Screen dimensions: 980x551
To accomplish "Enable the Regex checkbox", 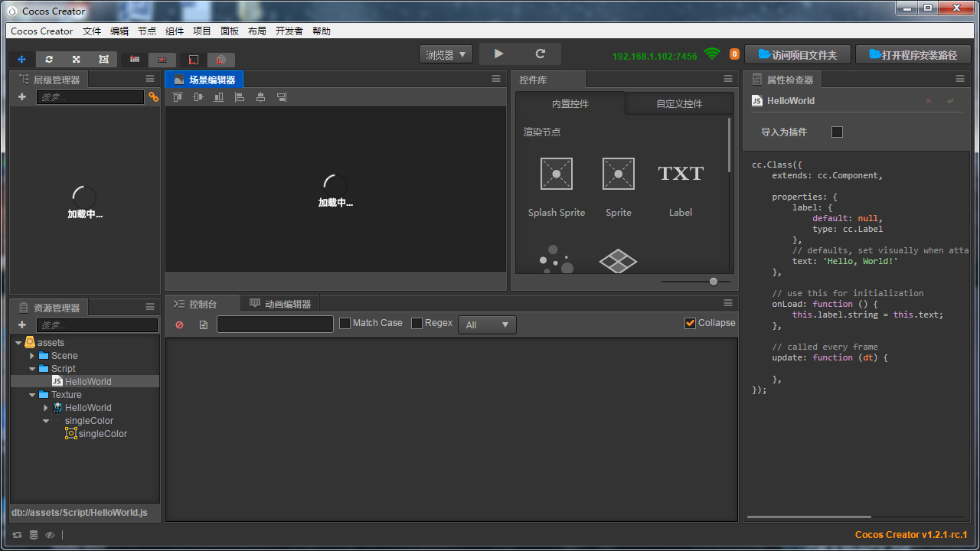I will 416,323.
